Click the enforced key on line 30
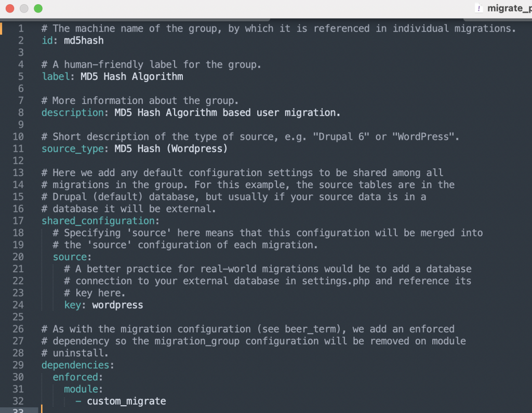 [75, 377]
